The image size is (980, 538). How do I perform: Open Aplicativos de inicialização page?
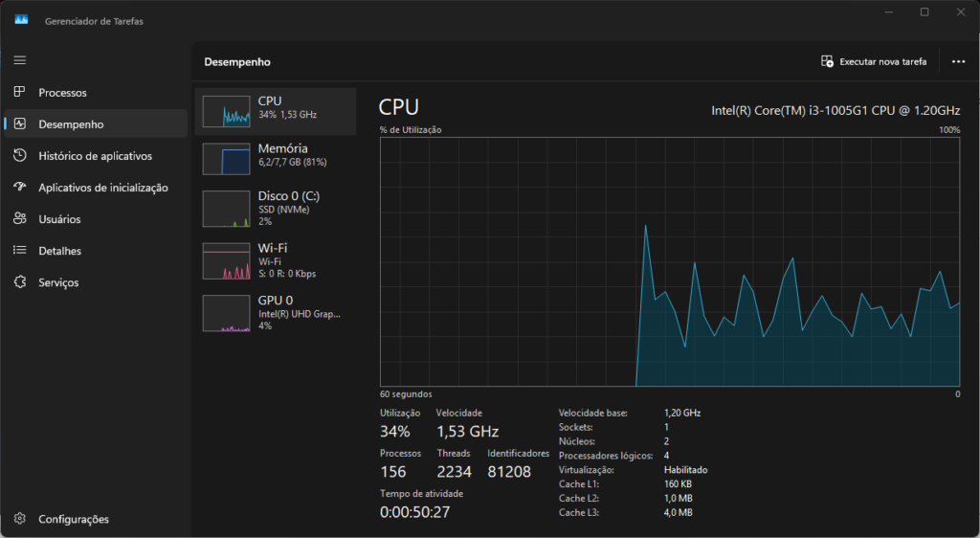click(x=96, y=188)
